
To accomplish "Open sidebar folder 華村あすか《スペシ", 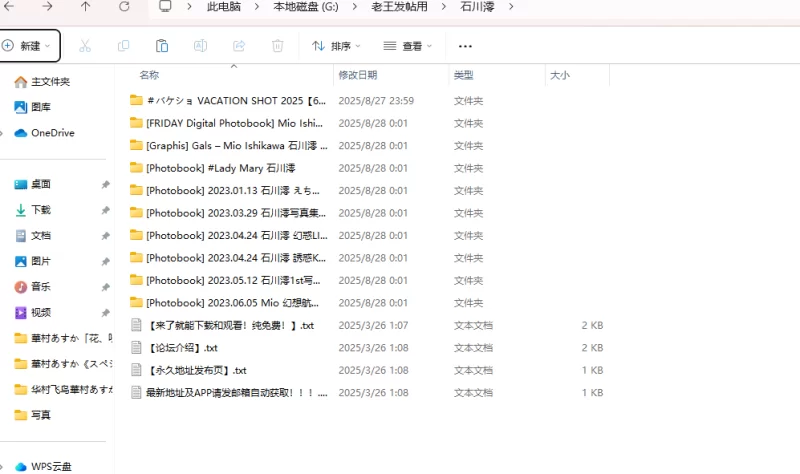I will [x=63, y=363].
